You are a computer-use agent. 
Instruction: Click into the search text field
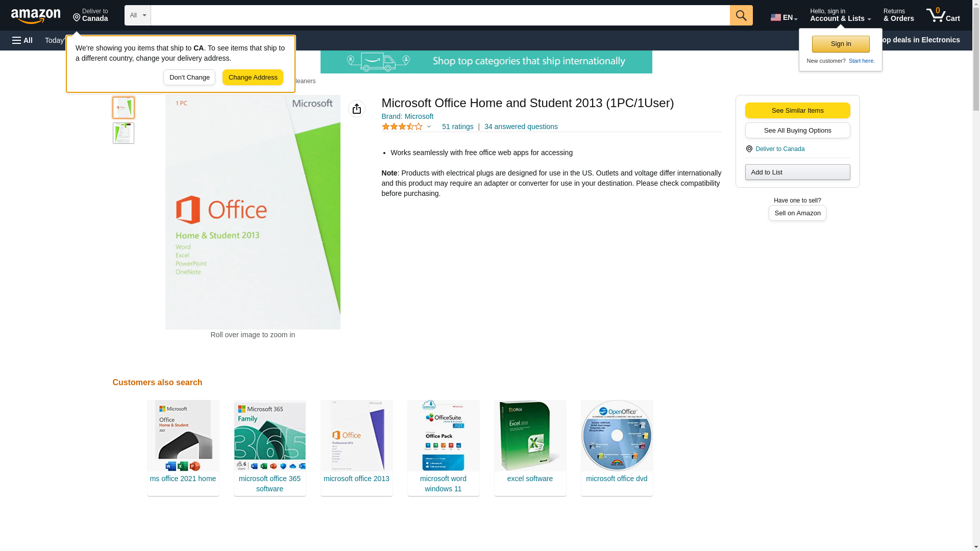439,15
